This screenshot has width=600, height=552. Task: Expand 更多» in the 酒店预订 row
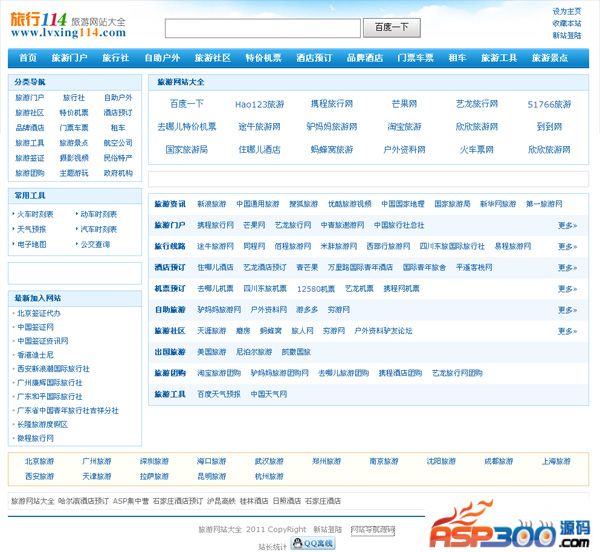[x=567, y=267]
